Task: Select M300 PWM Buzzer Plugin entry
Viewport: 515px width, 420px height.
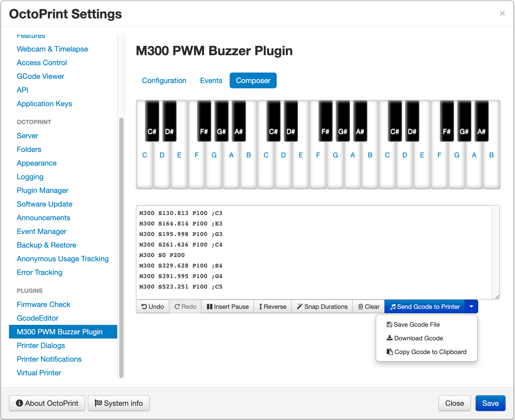Action: (63, 332)
